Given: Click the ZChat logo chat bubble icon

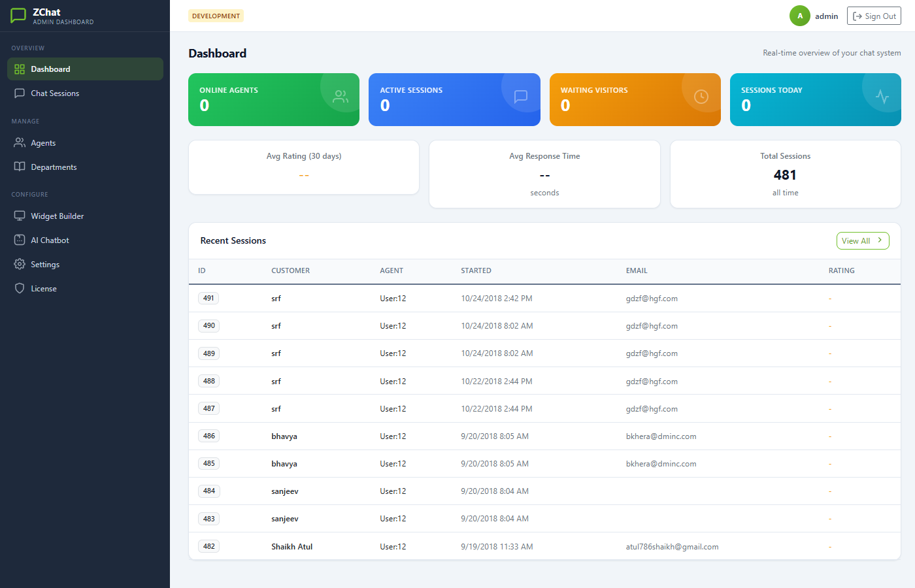Looking at the screenshot, I should (x=18, y=16).
